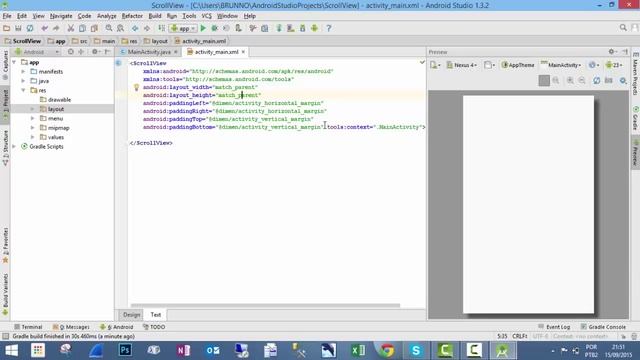Switch to the Design tab
Screen dimensions: 640x360
pyautogui.click(x=131, y=315)
